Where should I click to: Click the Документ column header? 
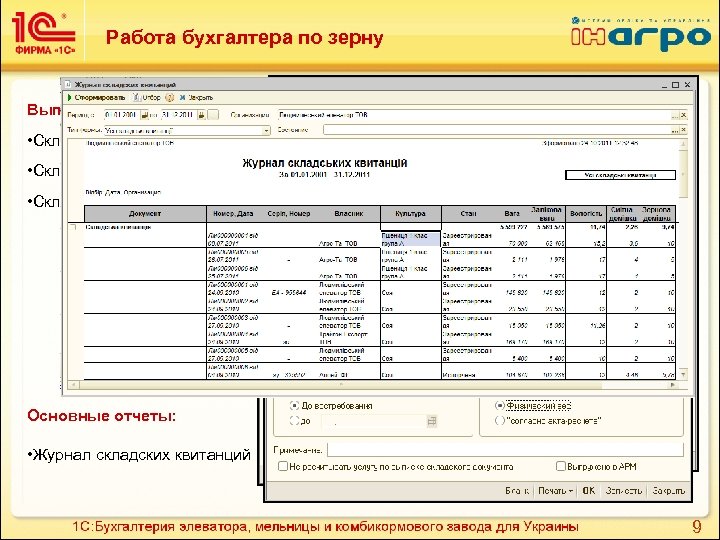pos(145,214)
